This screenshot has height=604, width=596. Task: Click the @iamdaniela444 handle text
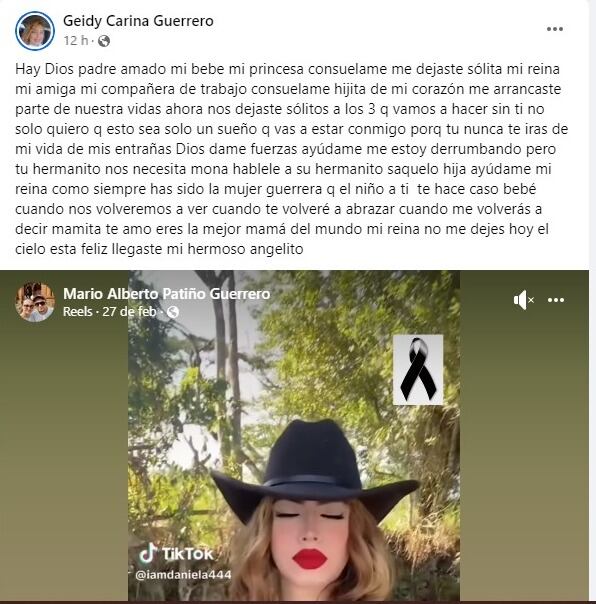[x=183, y=575]
